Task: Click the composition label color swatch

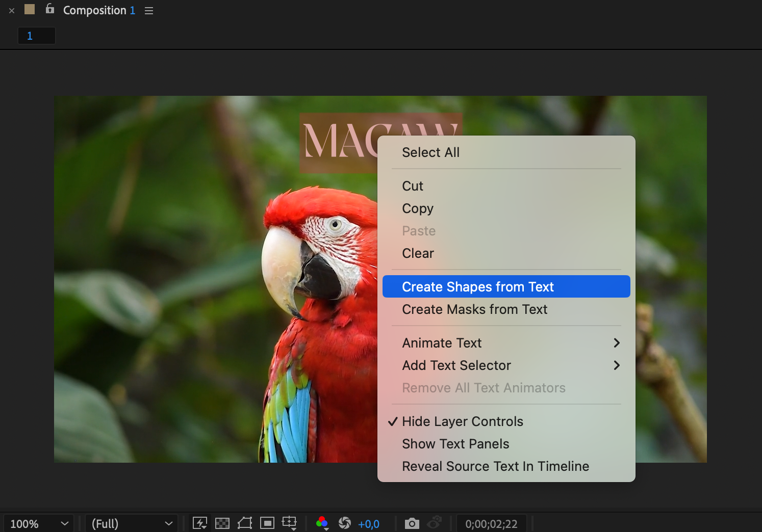Action: 30,9
